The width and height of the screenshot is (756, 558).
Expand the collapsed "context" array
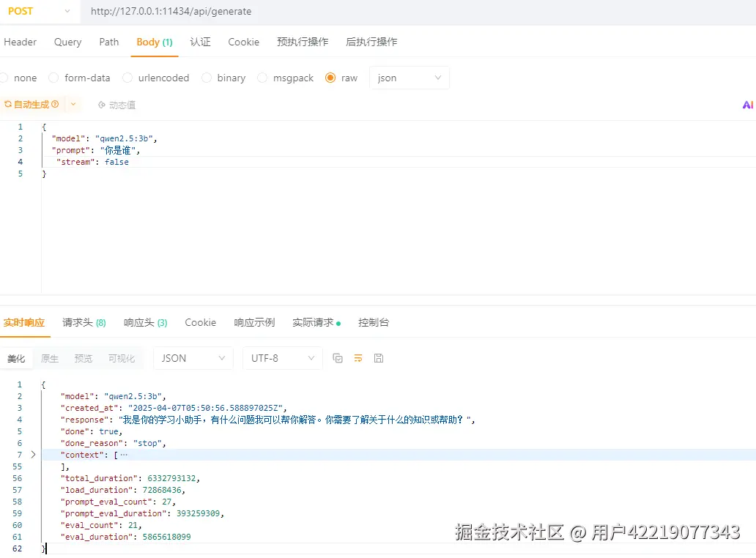33,455
